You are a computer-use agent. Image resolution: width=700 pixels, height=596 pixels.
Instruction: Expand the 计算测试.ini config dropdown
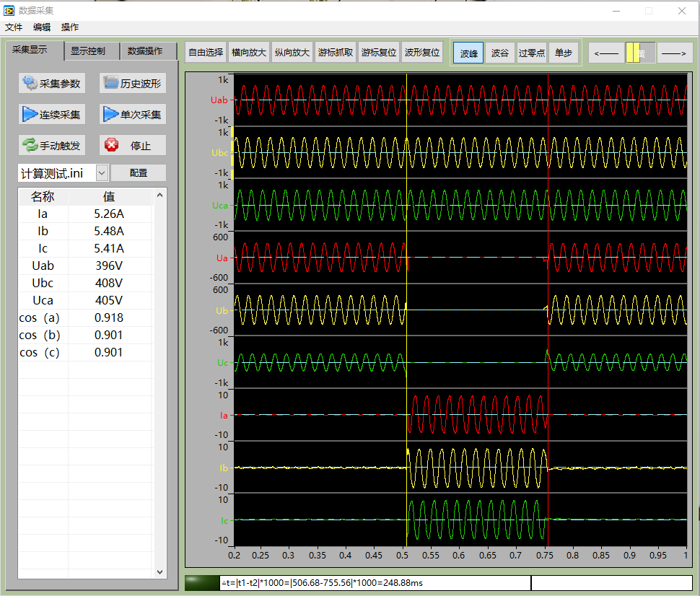(101, 173)
